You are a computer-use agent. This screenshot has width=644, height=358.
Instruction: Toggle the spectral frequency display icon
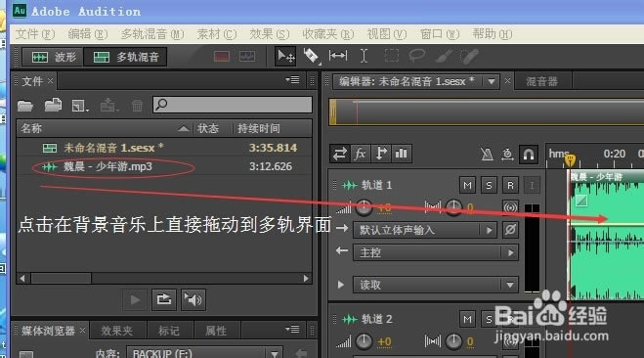click(222, 57)
